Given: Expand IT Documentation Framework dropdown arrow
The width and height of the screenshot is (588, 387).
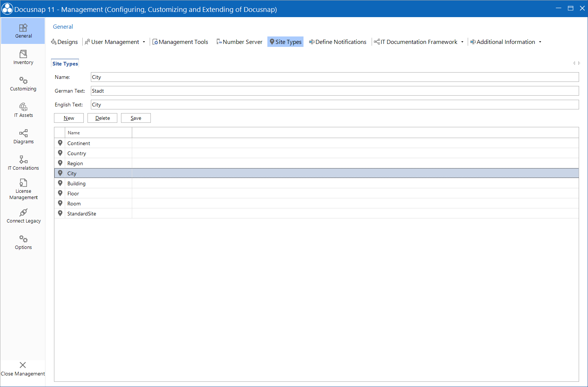Looking at the screenshot, I should (462, 42).
